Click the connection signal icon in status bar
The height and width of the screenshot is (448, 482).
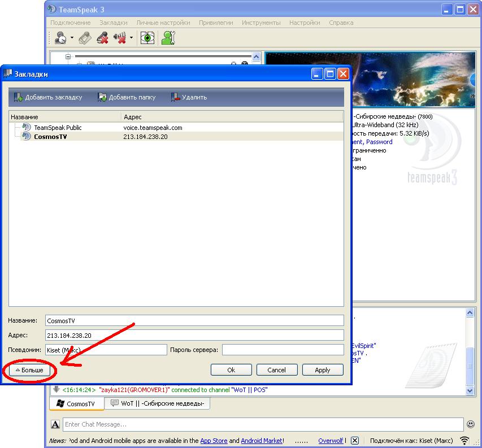coord(464,441)
